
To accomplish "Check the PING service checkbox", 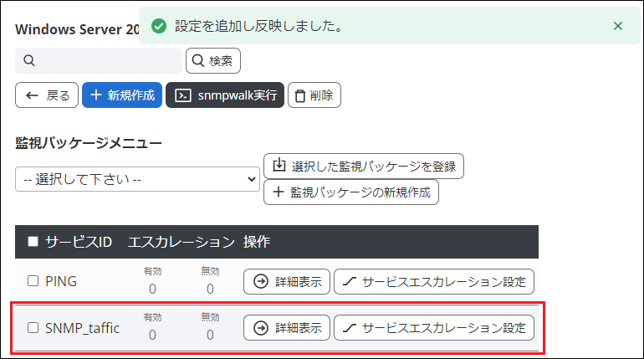I will [33, 281].
